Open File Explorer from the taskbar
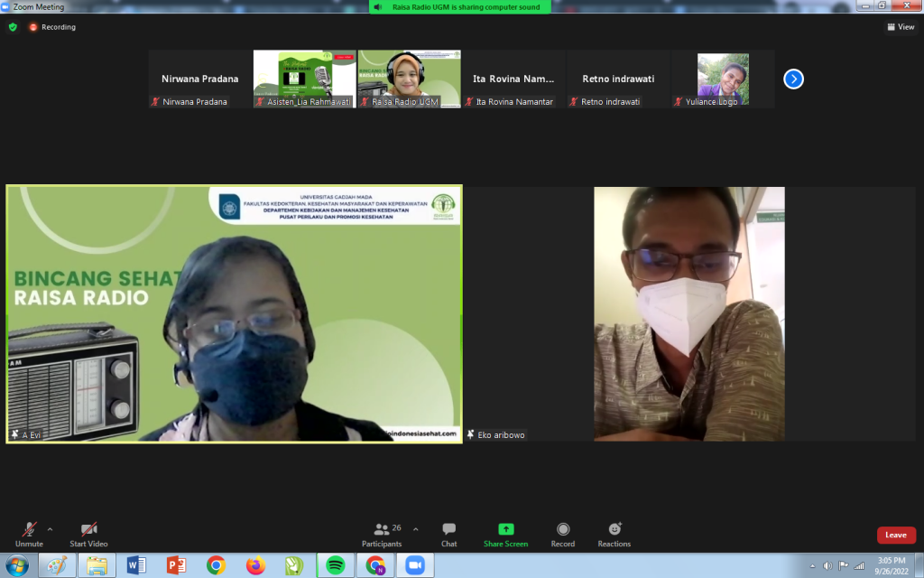Image resolution: width=924 pixels, height=578 pixels. coord(97,565)
